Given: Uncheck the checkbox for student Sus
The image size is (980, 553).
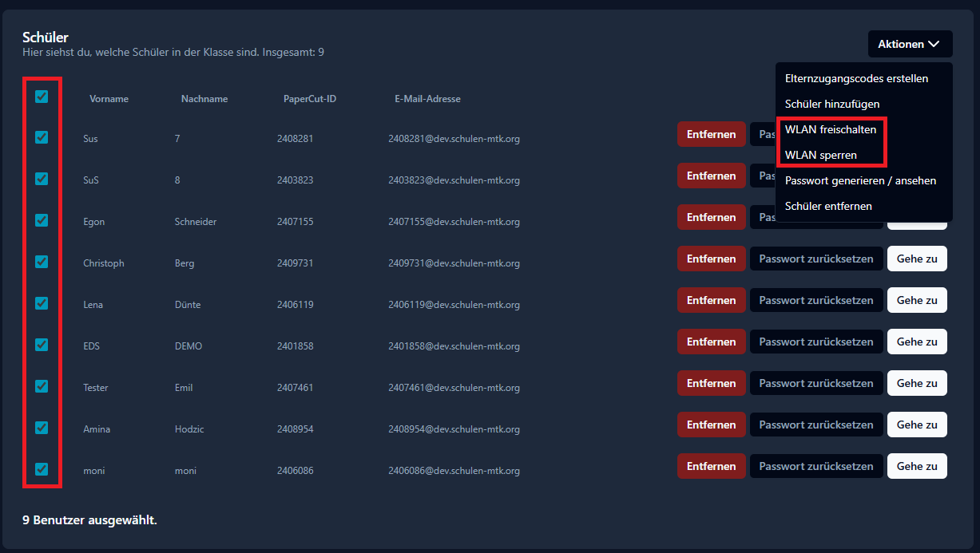Looking at the screenshot, I should (x=41, y=137).
